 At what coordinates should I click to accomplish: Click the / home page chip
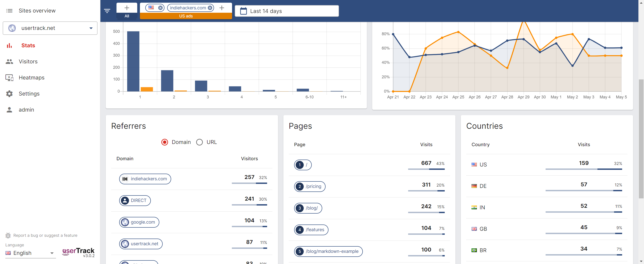click(303, 165)
